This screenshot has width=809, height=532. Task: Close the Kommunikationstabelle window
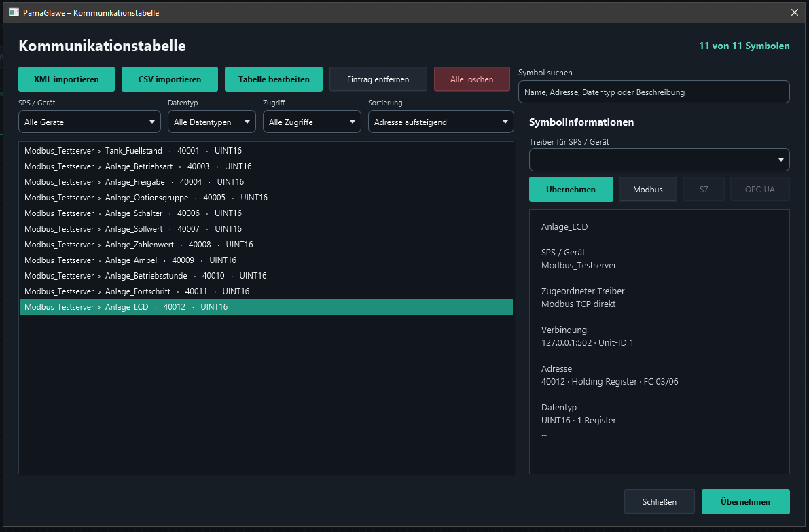pyautogui.click(x=795, y=12)
